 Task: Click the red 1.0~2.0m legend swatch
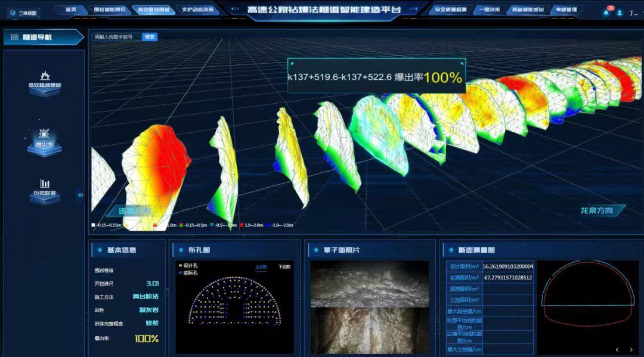[241, 225]
